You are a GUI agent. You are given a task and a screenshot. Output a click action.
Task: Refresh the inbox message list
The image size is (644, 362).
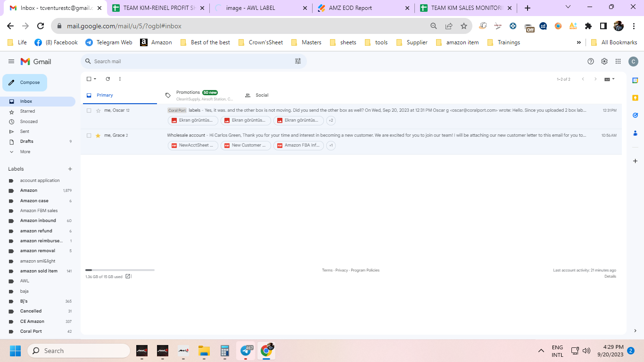(107, 79)
